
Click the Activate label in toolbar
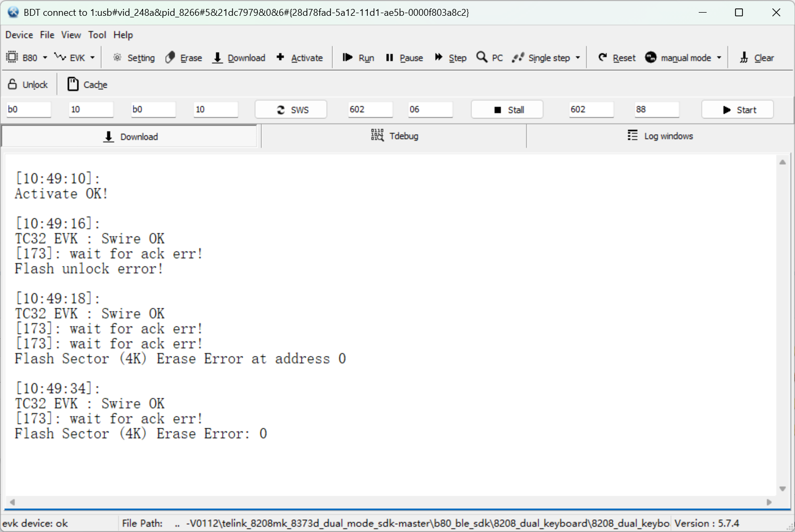click(x=307, y=58)
